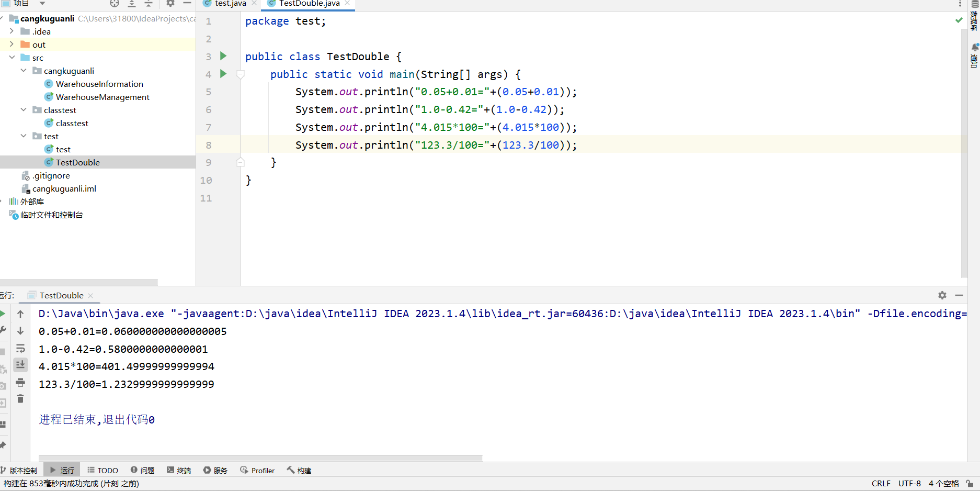
Task: Select the 外部库 node
Action: 32,202
